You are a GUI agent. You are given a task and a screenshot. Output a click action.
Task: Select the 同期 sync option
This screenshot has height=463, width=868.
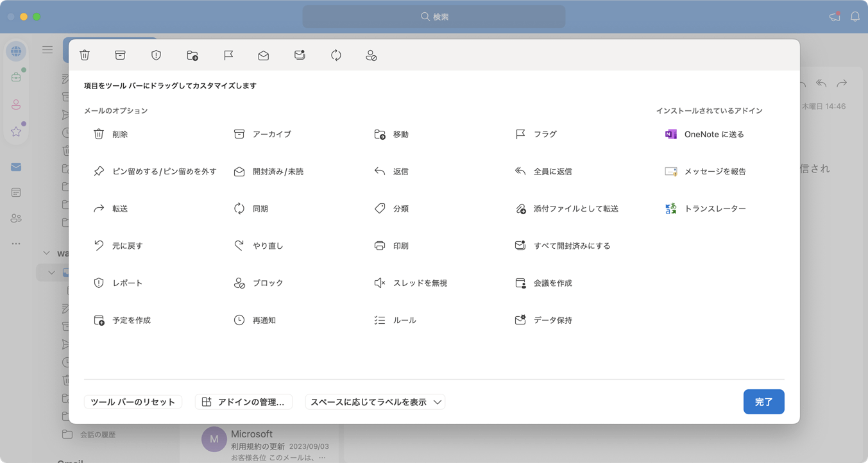pyautogui.click(x=251, y=208)
